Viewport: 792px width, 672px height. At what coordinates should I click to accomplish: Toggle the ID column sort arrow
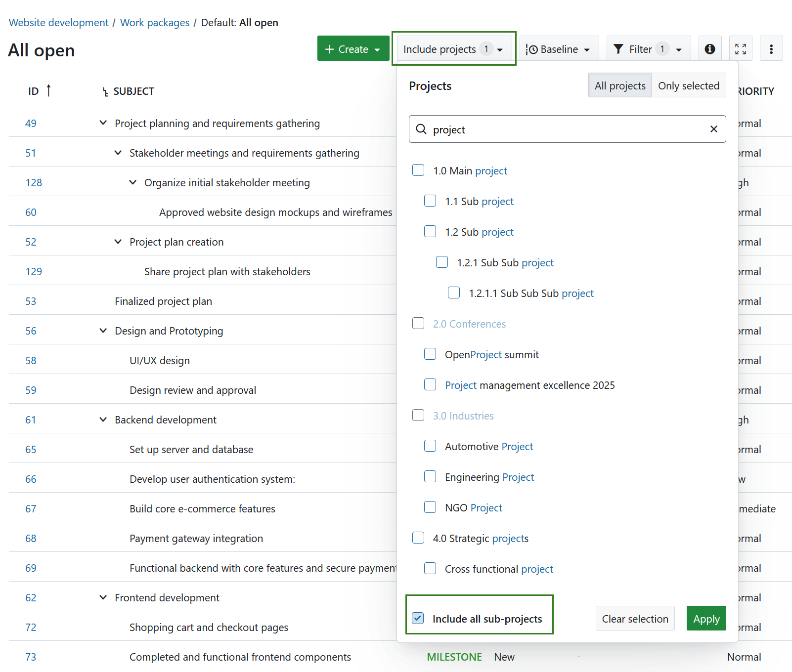(48, 90)
